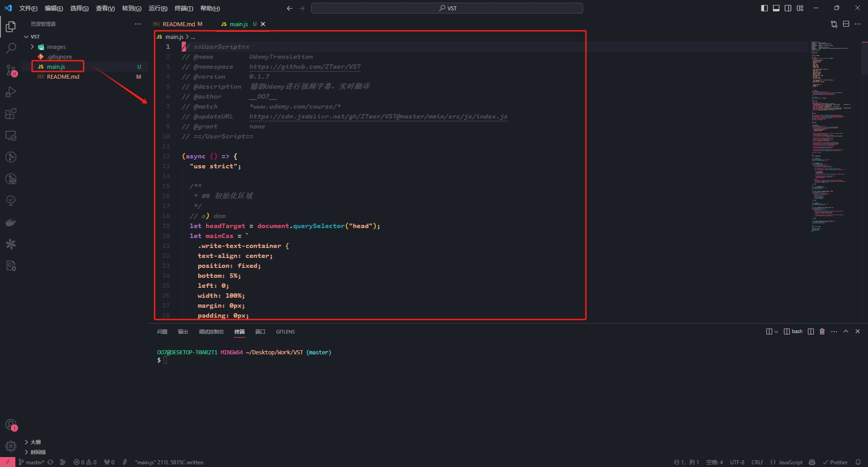This screenshot has width=868, height=467.
Task: Open the 文件(F) menu
Action: pos(28,8)
